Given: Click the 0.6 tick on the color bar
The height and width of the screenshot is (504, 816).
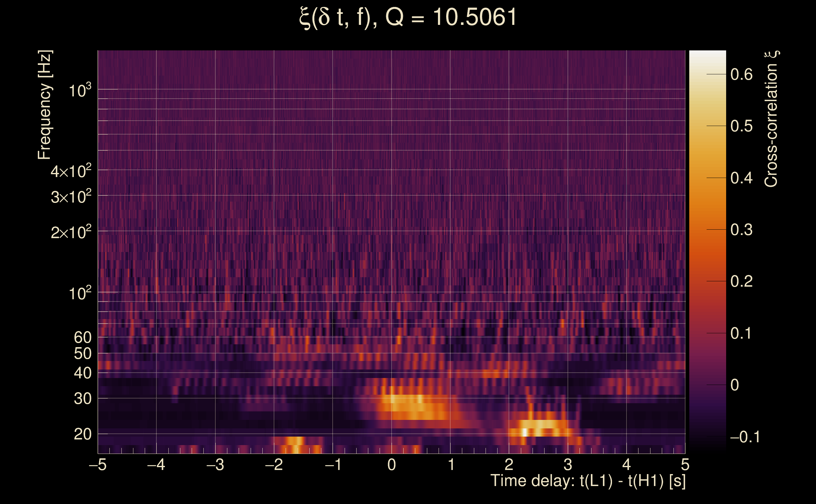Looking at the screenshot, I should tap(741, 74).
